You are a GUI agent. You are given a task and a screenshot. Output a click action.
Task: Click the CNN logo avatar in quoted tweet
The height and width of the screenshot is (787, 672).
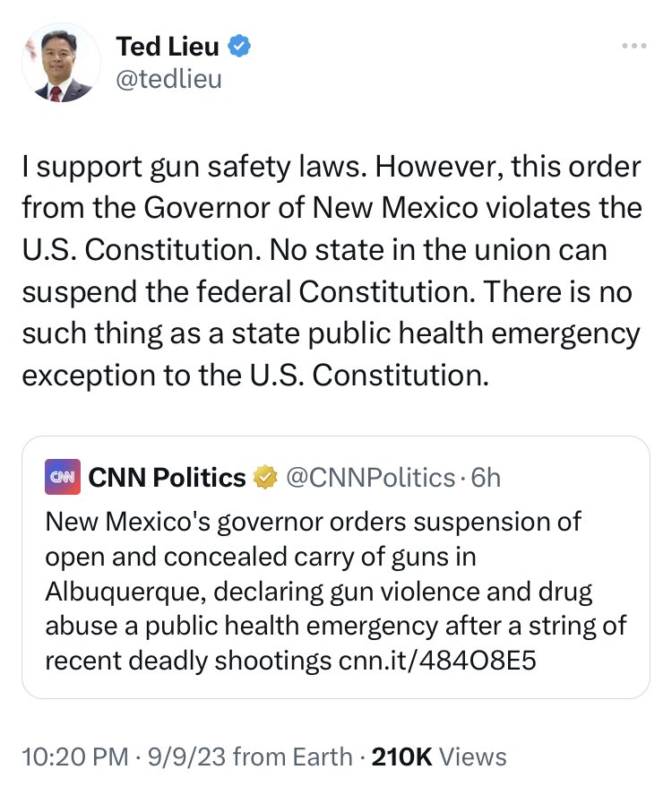click(62, 478)
